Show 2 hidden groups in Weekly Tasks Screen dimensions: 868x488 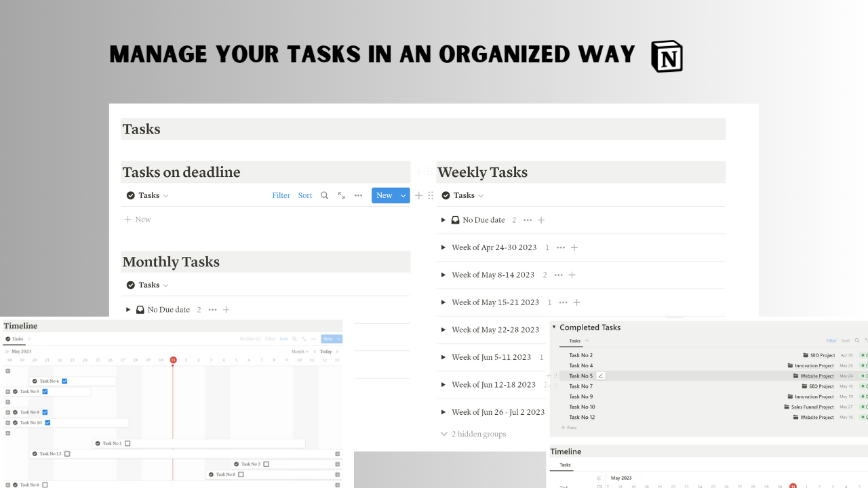[x=473, y=434]
